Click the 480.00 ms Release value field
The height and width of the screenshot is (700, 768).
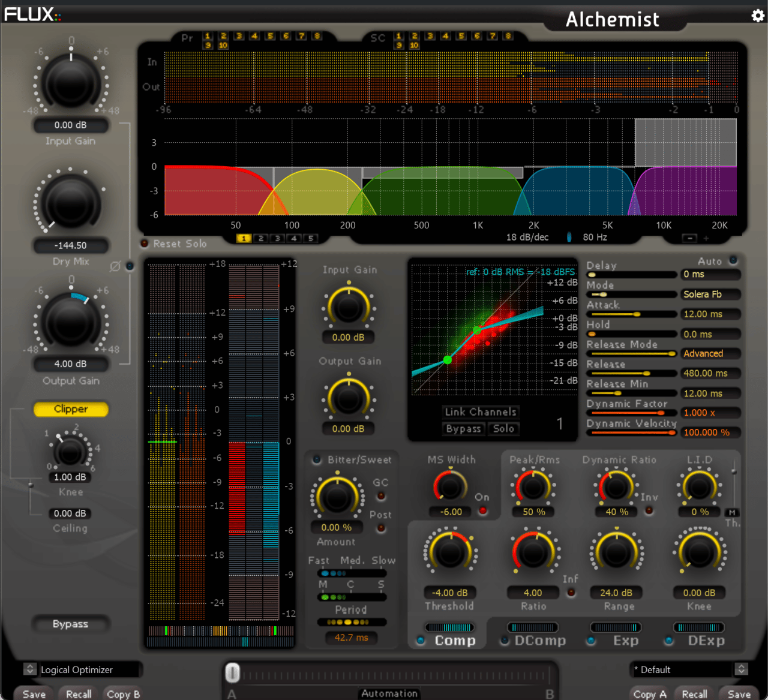710,373
